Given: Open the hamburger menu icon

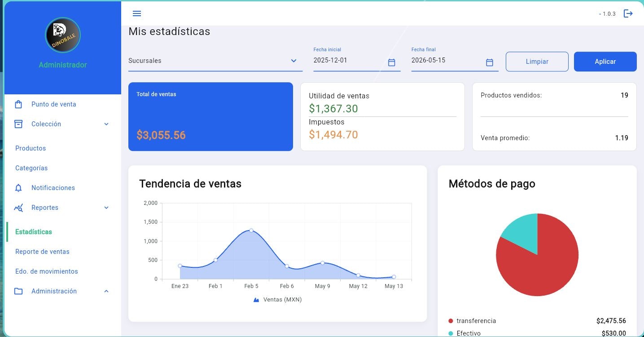Looking at the screenshot, I should tap(137, 13).
